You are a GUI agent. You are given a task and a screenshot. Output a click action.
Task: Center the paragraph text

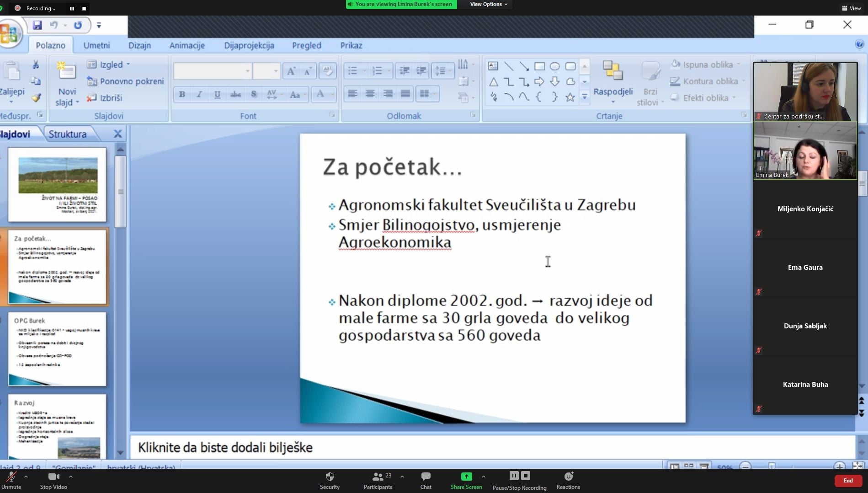pyautogui.click(x=370, y=94)
